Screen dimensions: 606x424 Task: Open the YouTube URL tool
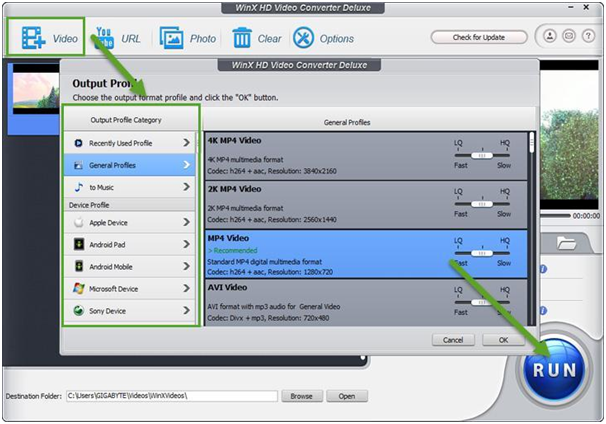coord(103,38)
